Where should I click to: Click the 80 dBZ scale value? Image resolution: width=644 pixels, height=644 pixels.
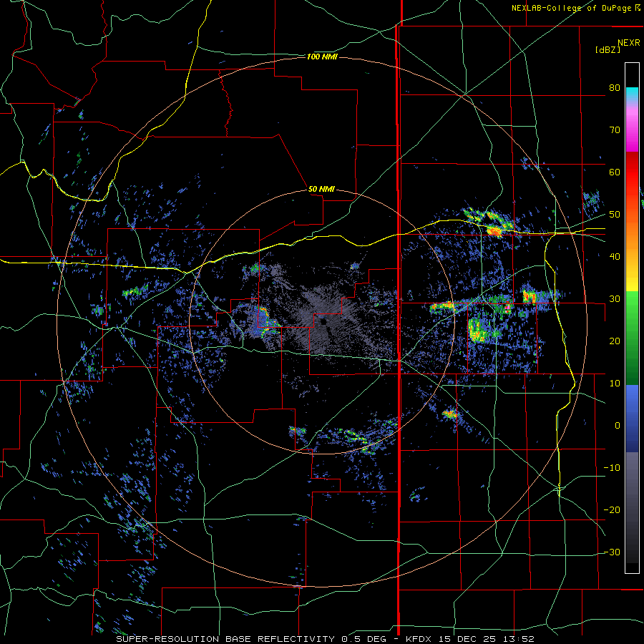coord(615,88)
